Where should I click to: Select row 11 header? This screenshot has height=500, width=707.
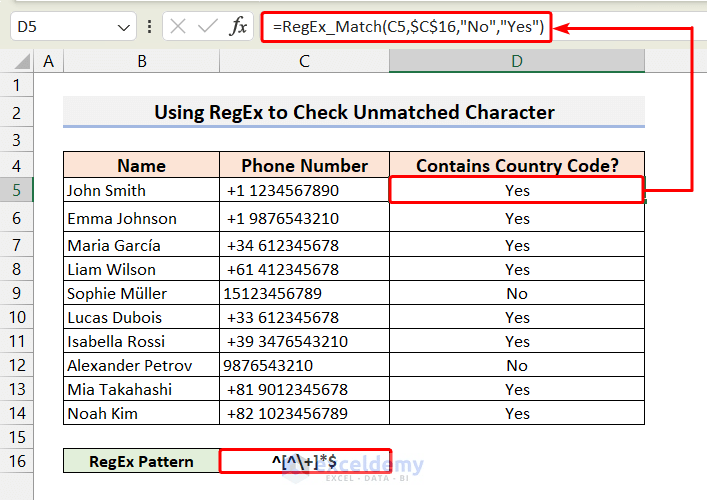[17, 341]
